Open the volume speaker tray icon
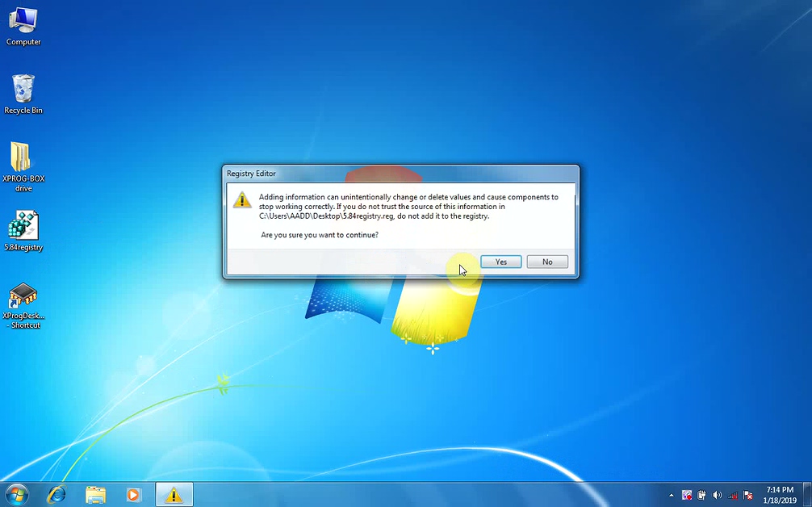Image resolution: width=812 pixels, height=507 pixels. coord(718,495)
